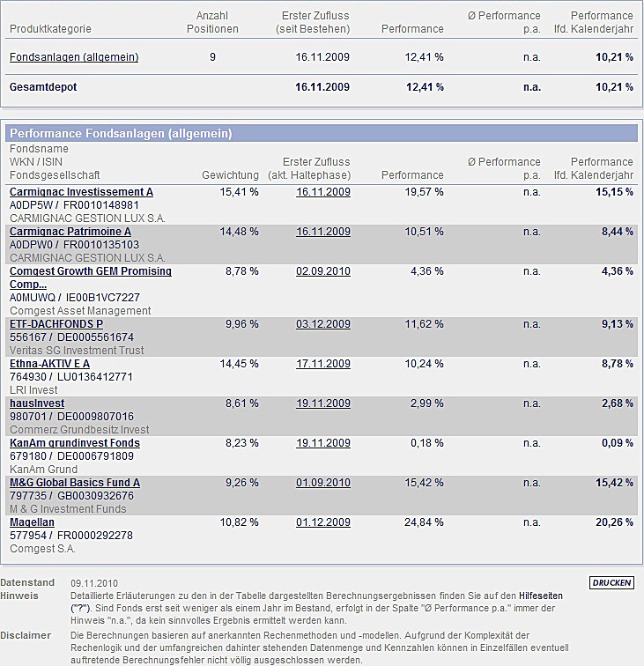The image size is (644, 666).
Task: Select the M&G Global Basics Fund A link
Action: [x=75, y=483]
